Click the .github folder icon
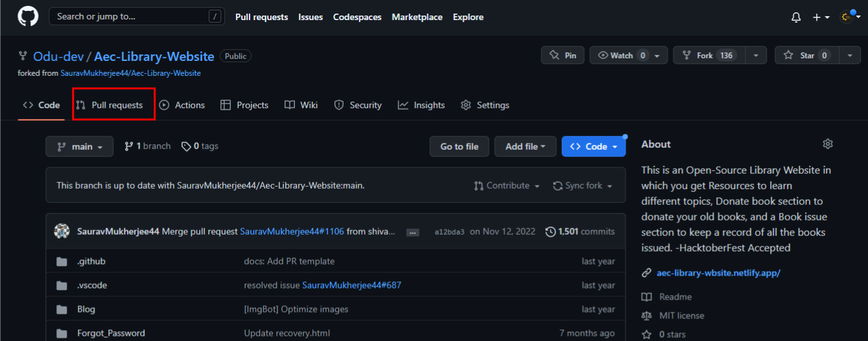This screenshot has width=868, height=341. [62, 261]
